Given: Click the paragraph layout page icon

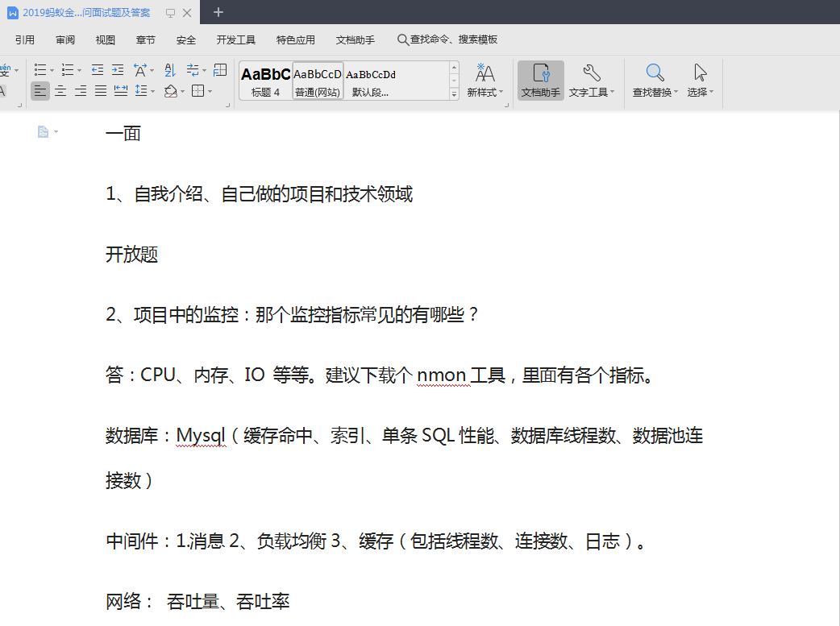Looking at the screenshot, I should coord(44,132).
